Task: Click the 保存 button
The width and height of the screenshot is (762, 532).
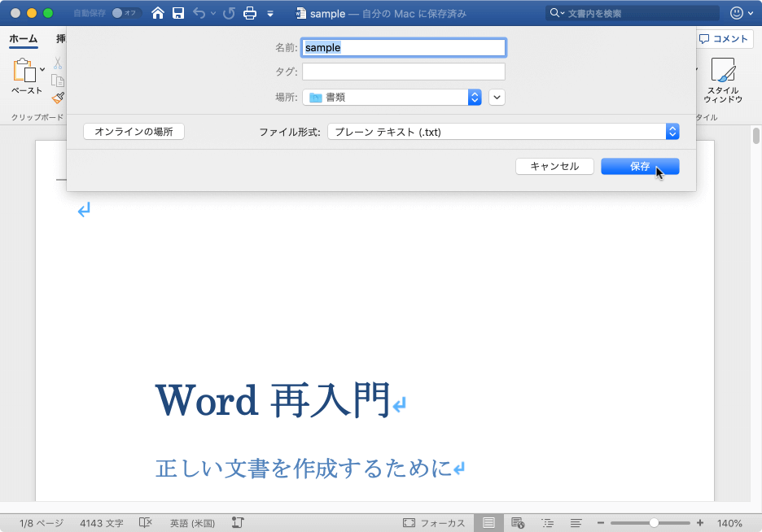Action: pyautogui.click(x=640, y=167)
